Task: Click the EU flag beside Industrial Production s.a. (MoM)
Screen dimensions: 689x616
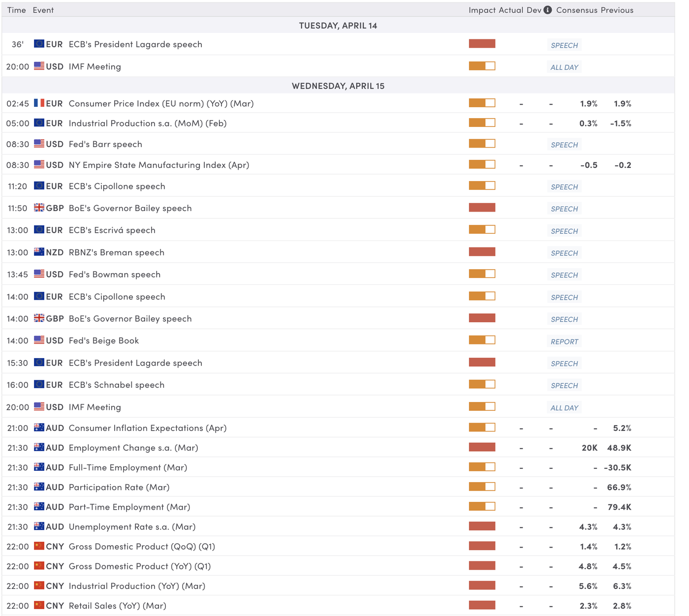Action: pyautogui.click(x=39, y=123)
